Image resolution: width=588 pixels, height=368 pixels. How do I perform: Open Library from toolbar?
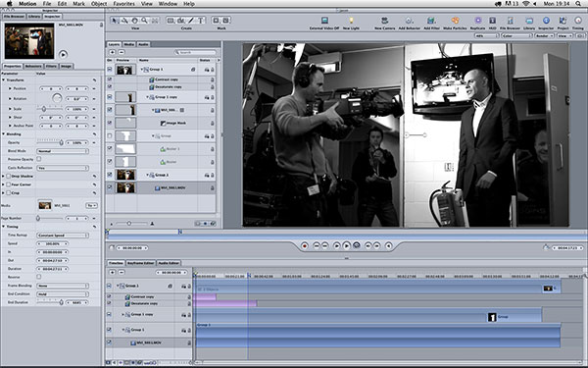pyautogui.click(x=529, y=21)
